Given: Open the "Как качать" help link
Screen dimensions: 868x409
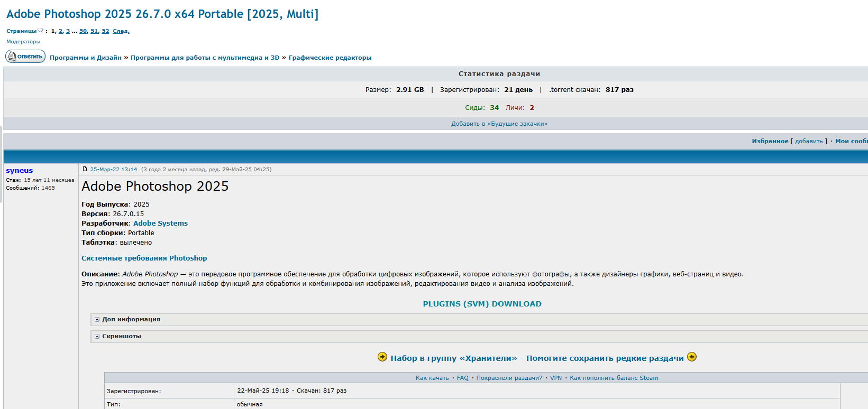Looking at the screenshot, I should click(x=432, y=378).
